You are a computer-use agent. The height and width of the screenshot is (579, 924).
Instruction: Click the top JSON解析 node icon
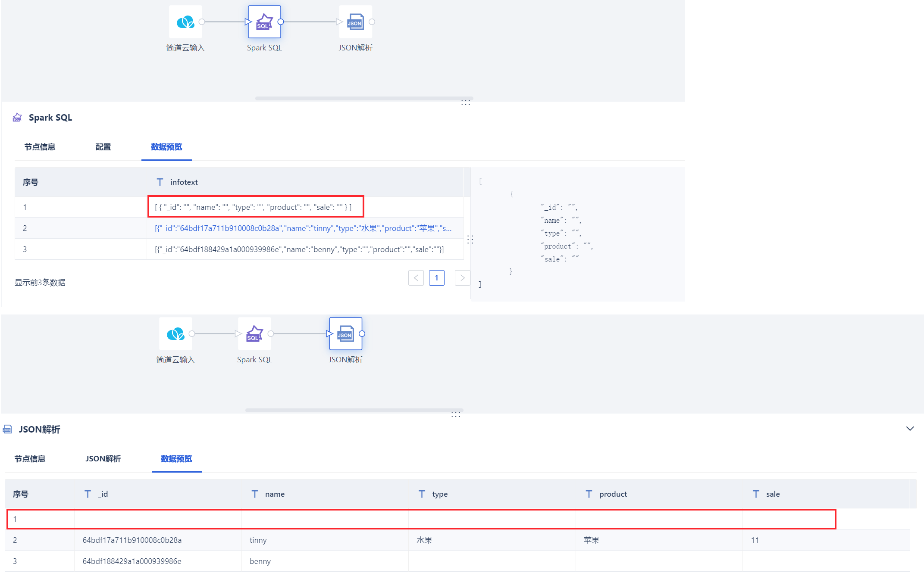click(x=355, y=22)
